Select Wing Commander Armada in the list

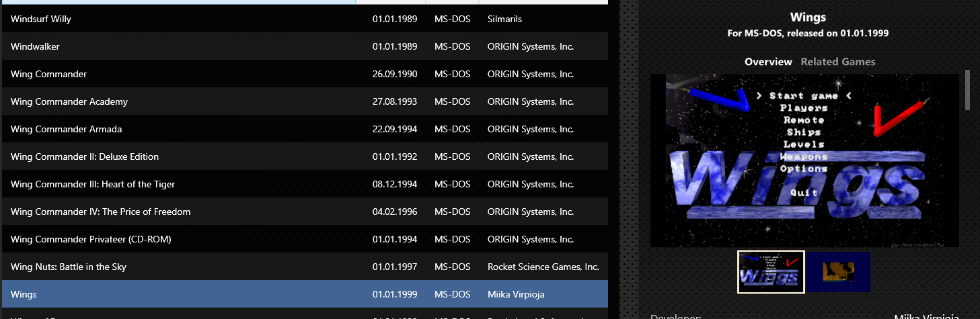(305, 129)
